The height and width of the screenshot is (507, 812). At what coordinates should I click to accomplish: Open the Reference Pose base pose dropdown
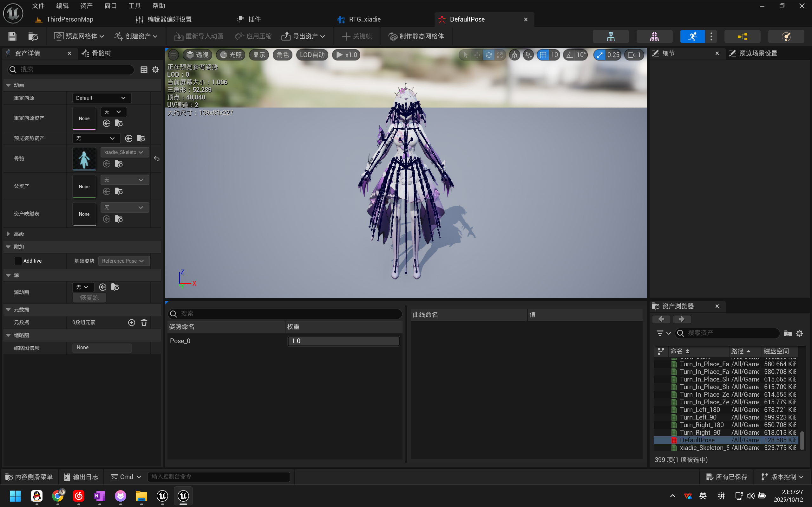coord(123,261)
